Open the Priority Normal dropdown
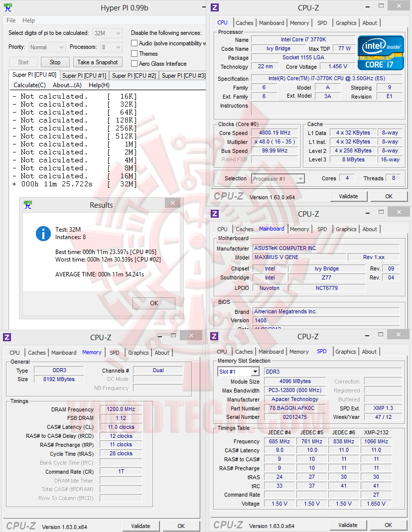The height and width of the screenshot is (532, 412). pyautogui.click(x=46, y=47)
